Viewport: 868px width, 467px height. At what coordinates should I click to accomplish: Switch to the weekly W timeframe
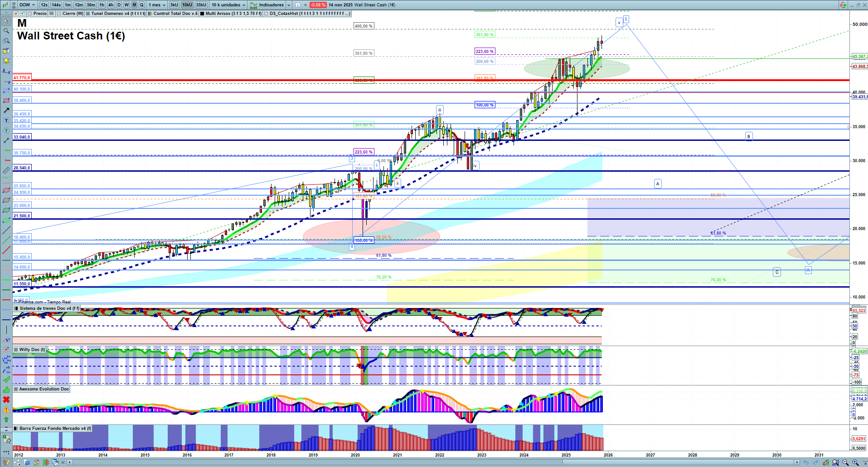(126, 5)
